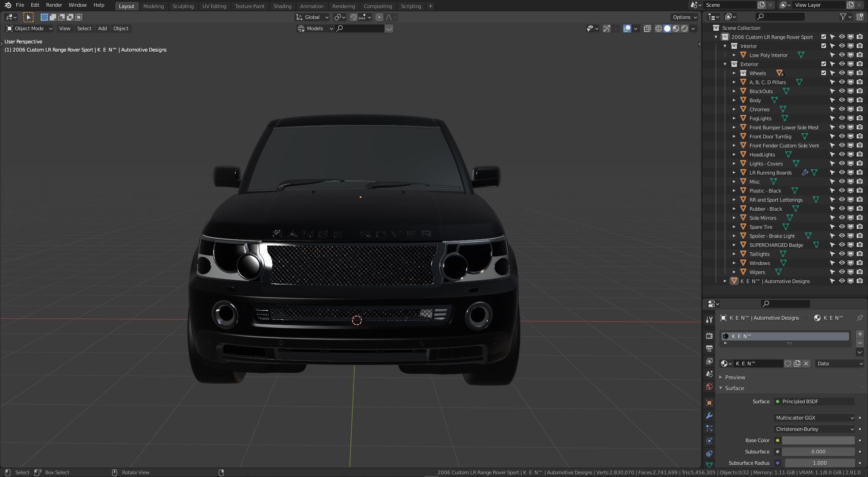Hide the Windows object in the viewport
Image resolution: width=868 pixels, height=477 pixels.
842,263
